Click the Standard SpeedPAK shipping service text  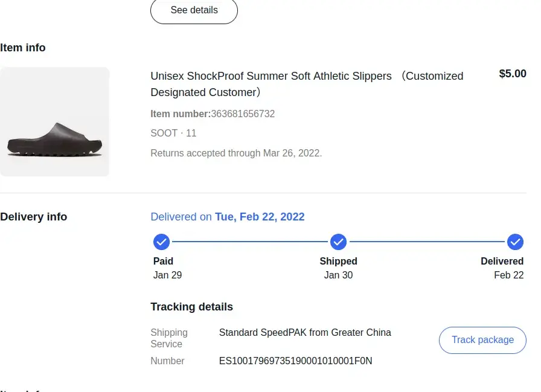(305, 333)
